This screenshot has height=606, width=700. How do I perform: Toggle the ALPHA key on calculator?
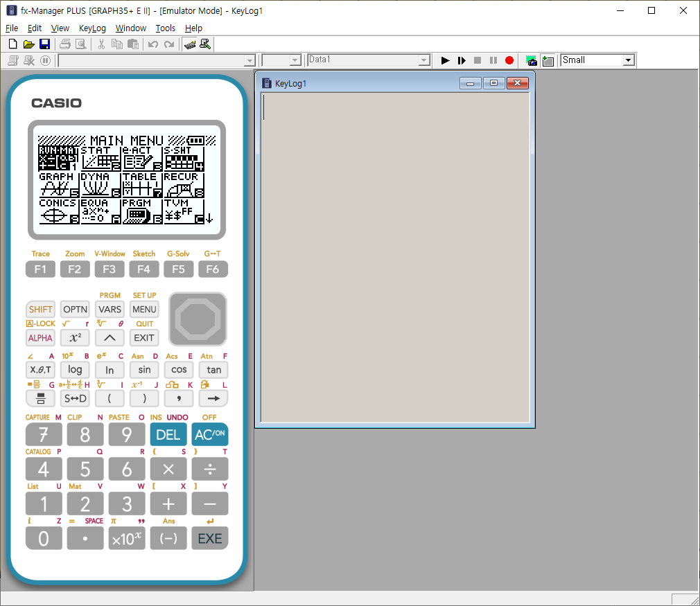point(41,338)
